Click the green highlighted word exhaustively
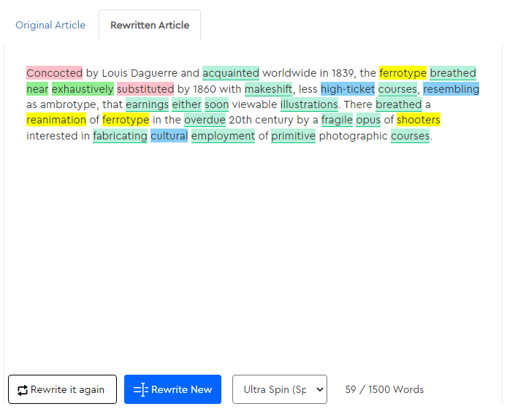Image resolution: width=507 pixels, height=420 pixels. [83, 89]
